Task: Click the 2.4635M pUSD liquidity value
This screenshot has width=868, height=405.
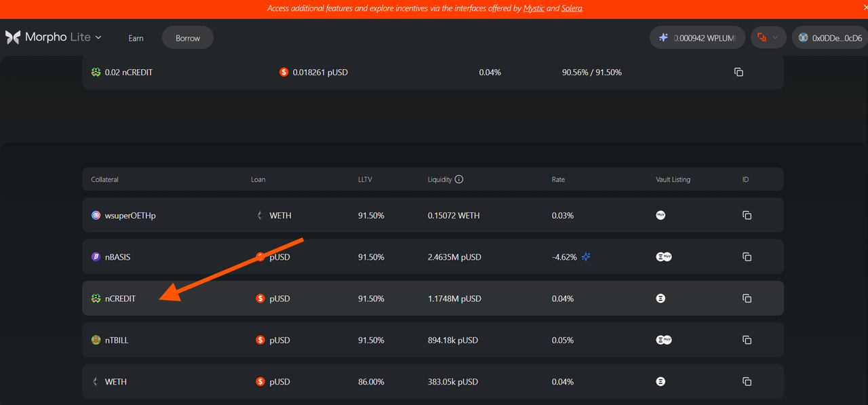Action: coord(454,257)
